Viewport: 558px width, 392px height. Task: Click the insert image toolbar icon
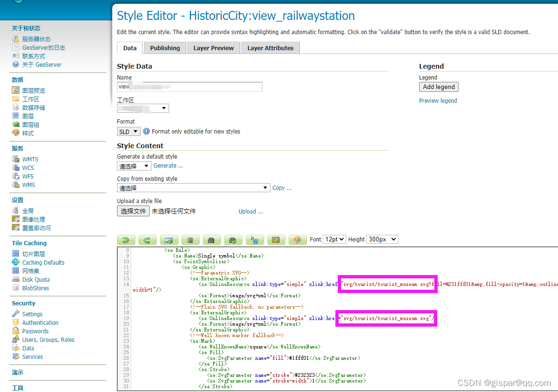[276, 240]
